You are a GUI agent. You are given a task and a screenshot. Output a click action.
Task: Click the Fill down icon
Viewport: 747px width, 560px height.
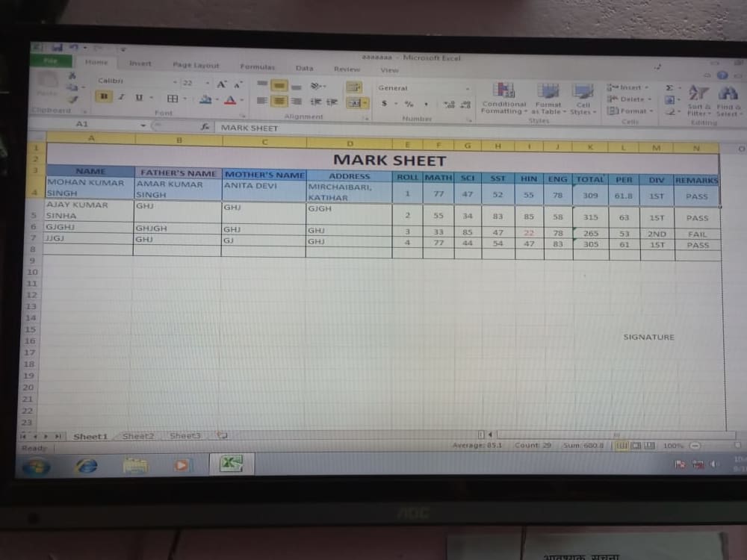[x=670, y=100]
